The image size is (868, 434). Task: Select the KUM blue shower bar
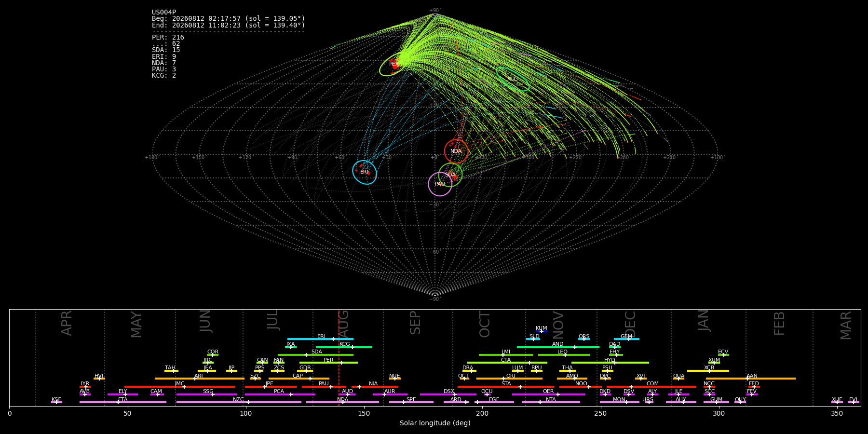[x=542, y=331]
